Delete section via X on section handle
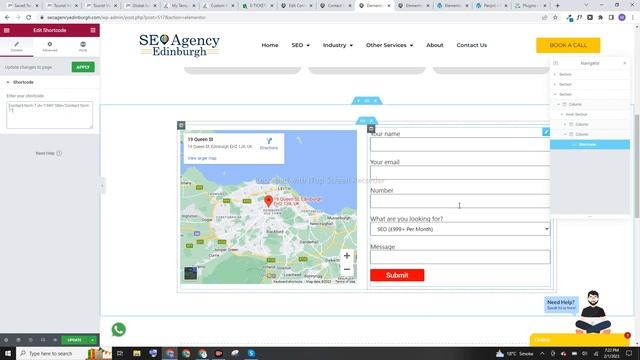 [376, 100]
